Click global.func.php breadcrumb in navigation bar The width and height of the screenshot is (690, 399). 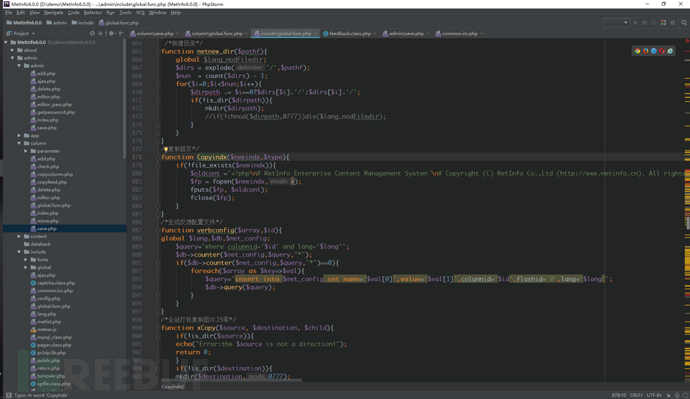(x=119, y=23)
